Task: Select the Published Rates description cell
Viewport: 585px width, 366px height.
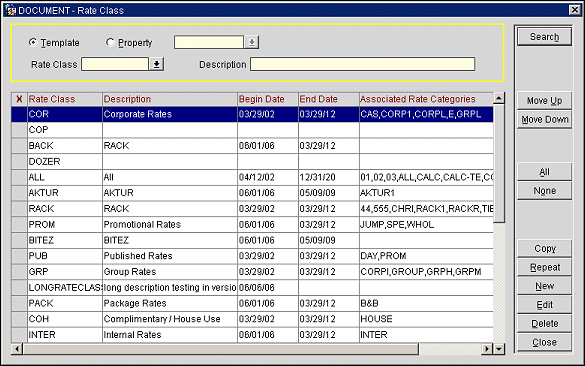Action: [170, 256]
